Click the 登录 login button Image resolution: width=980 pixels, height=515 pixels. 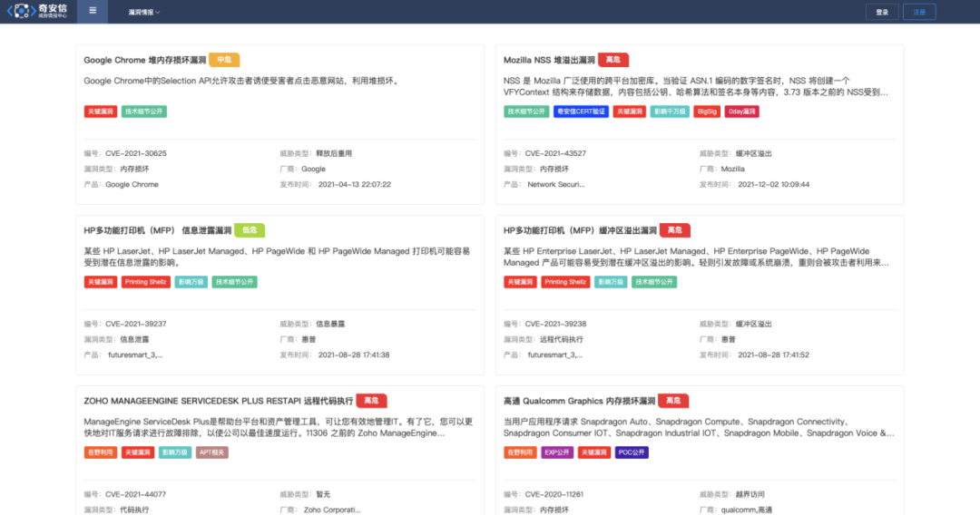click(x=882, y=12)
